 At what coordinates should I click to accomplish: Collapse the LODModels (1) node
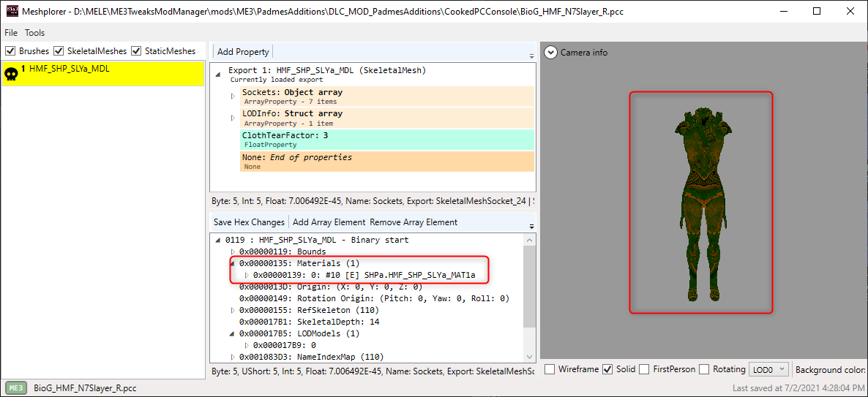pos(233,334)
